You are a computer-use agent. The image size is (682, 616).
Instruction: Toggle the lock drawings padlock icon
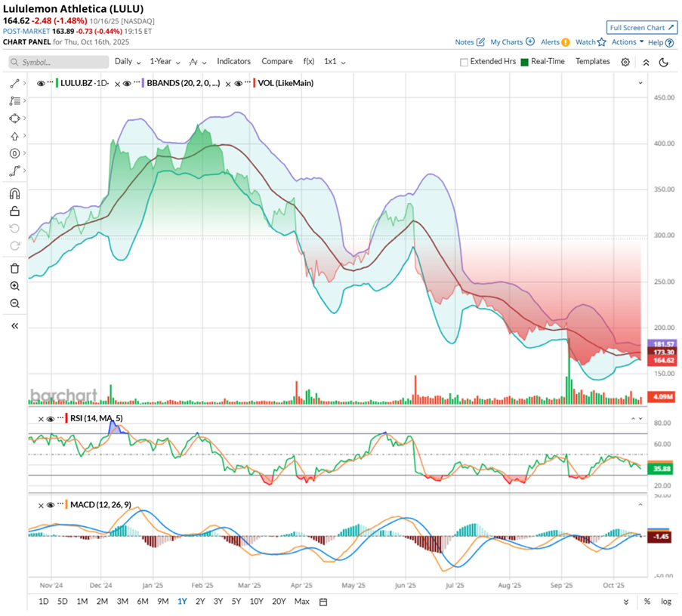tap(14, 211)
